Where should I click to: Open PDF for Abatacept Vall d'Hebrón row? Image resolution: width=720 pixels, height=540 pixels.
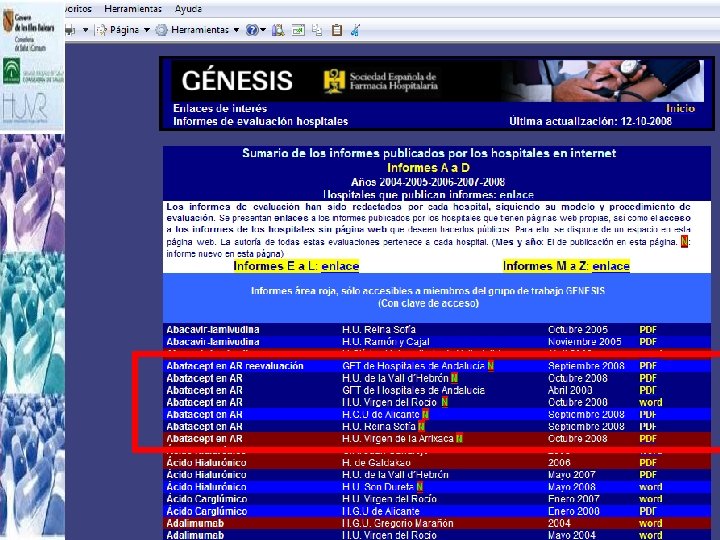[648, 378]
